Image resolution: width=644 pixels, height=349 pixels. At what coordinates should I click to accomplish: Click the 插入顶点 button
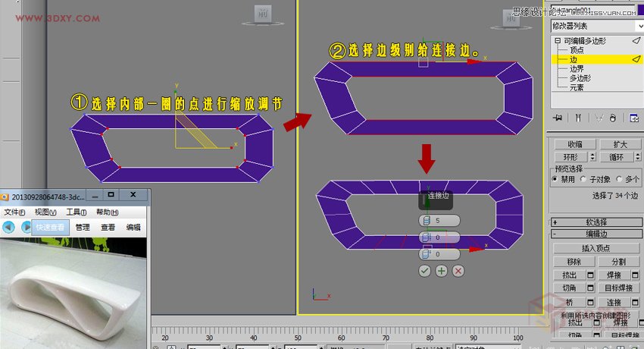pos(596,248)
